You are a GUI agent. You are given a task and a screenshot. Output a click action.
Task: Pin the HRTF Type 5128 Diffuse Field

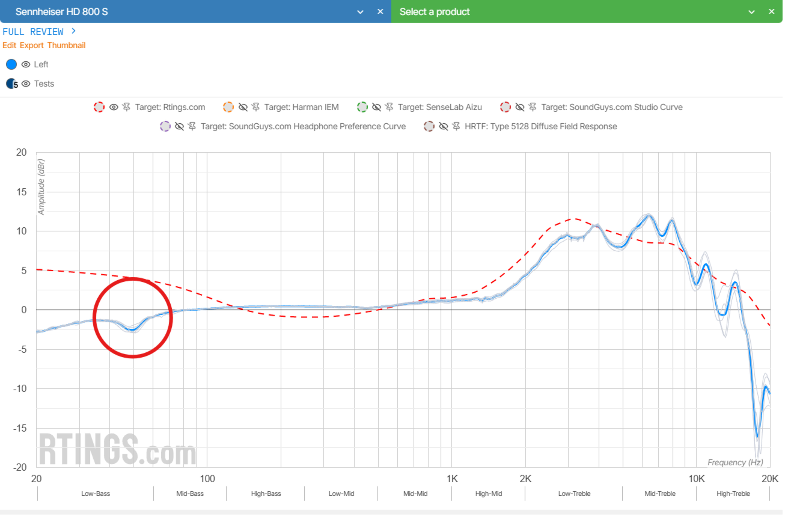point(456,127)
